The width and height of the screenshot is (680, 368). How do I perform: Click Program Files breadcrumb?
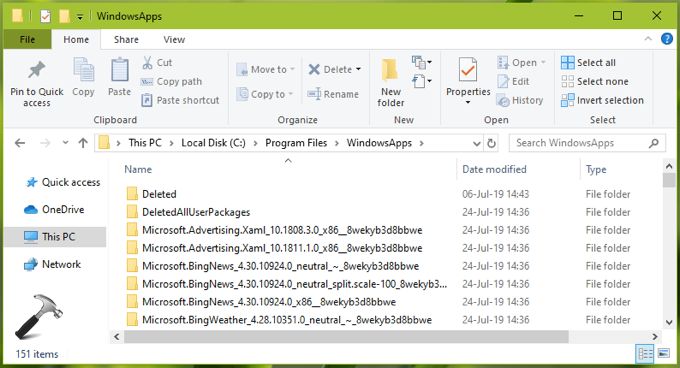tap(296, 143)
